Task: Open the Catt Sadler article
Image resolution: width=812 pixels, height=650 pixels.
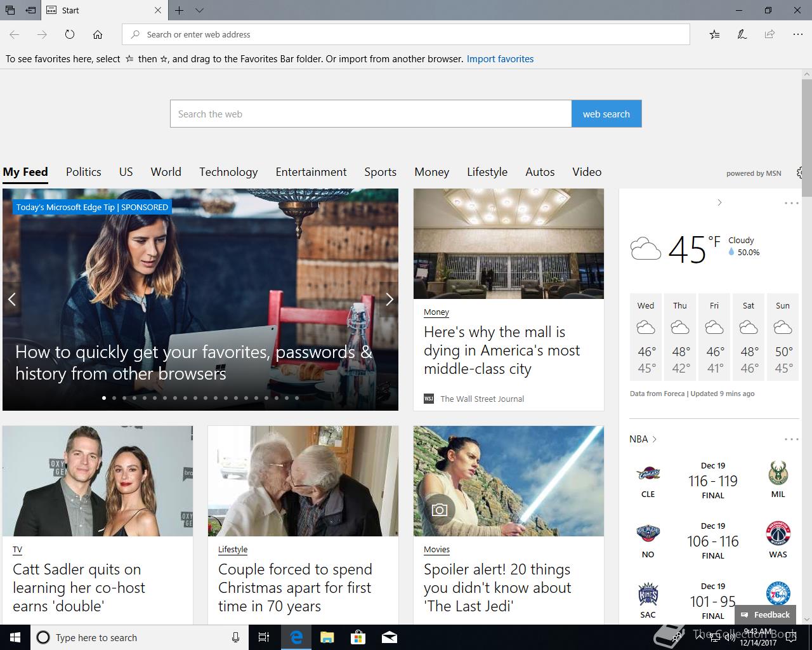Action: click(79, 588)
